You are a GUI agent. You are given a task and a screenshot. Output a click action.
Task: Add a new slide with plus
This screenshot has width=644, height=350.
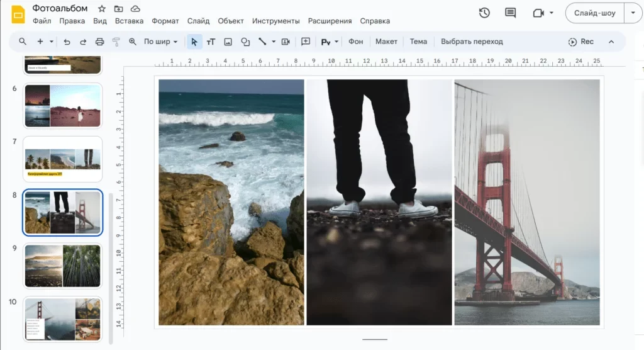pyautogui.click(x=40, y=42)
